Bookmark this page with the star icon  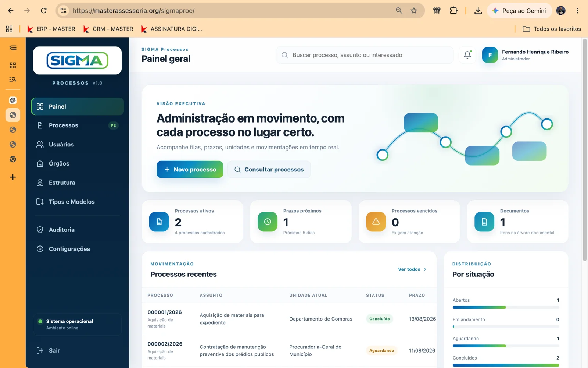click(x=414, y=11)
